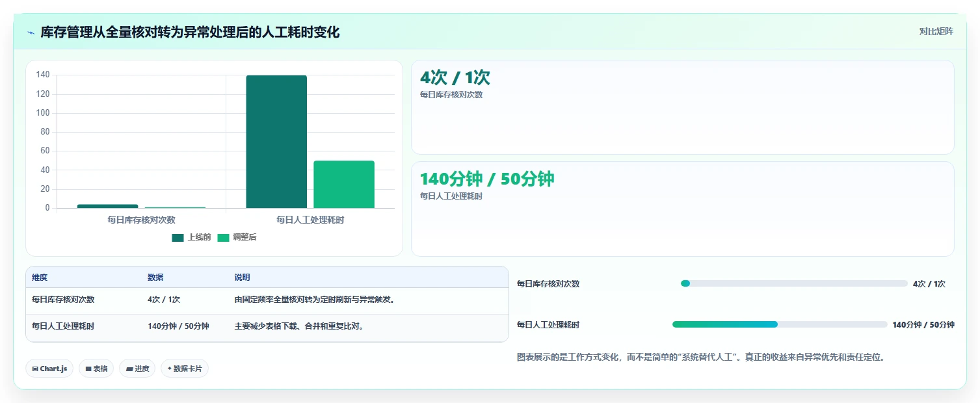Click the tall dark 上线前 bar for 每日人工处理耗时
Viewport: 980px width, 403px height.
point(276,142)
